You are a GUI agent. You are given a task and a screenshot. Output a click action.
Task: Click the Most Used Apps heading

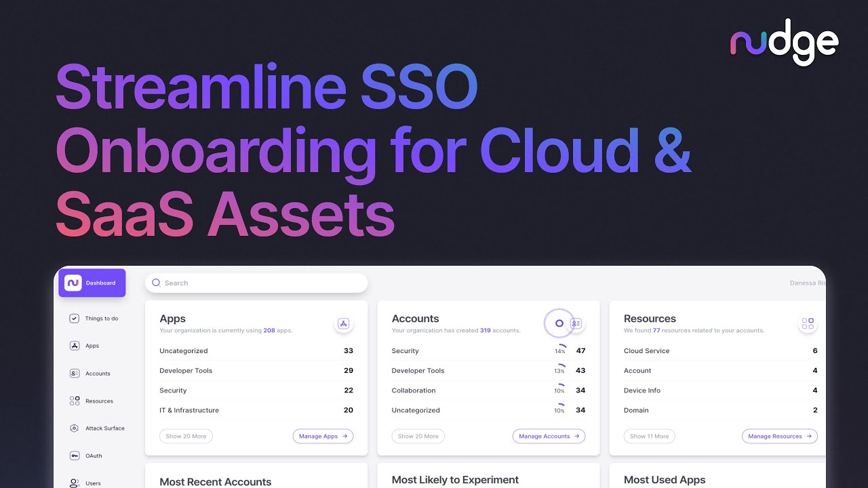(665, 480)
